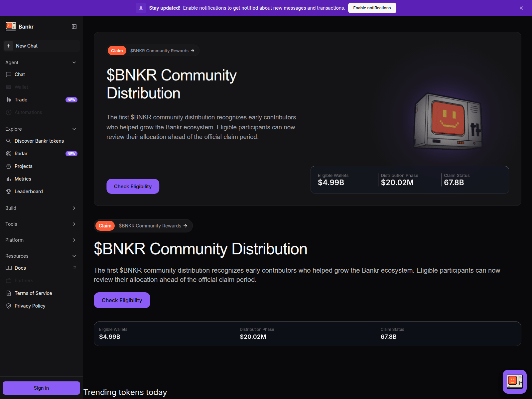Screen dimensions: 532x399
Task: Go to Discover Bankr tokens
Action: [x=41, y=141]
